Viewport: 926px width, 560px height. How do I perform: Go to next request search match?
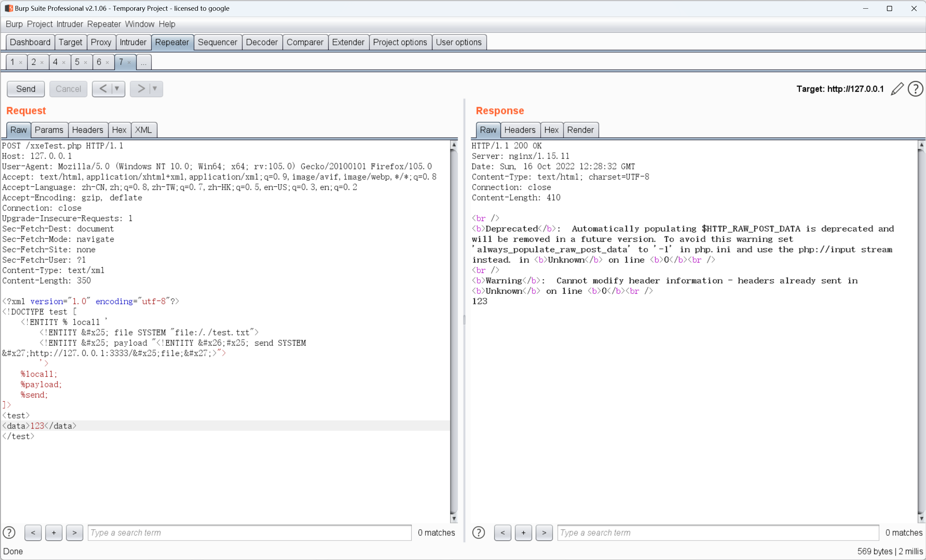(74, 532)
